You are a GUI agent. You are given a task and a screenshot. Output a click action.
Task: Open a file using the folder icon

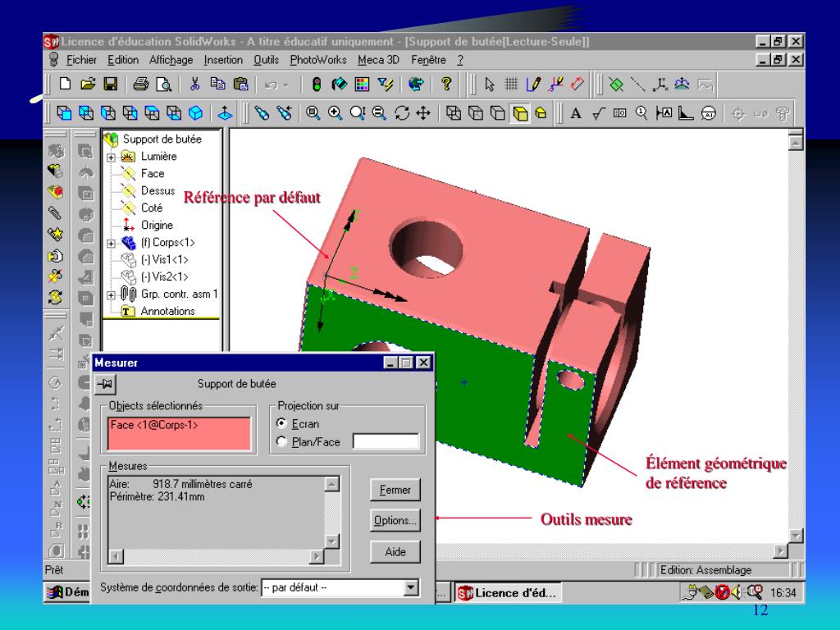click(x=87, y=84)
